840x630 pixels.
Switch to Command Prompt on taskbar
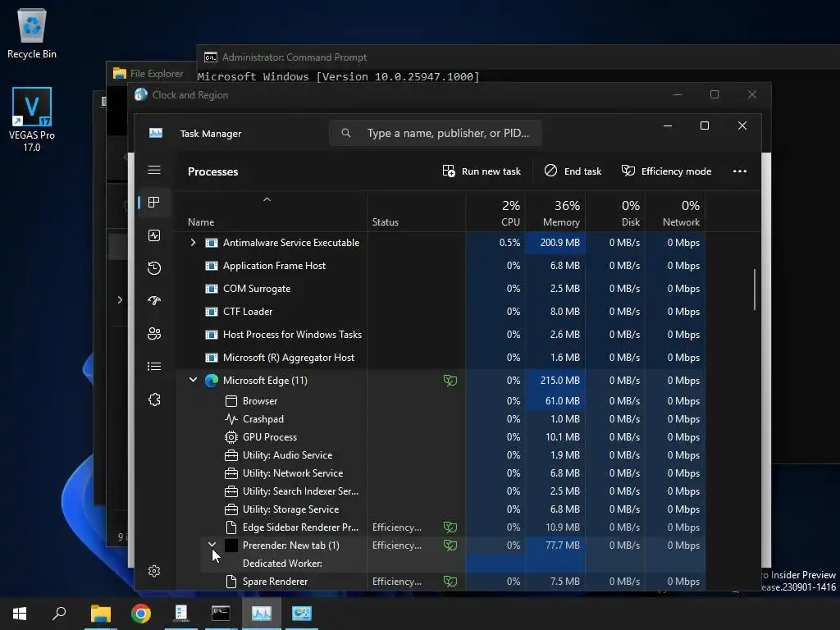pos(221,614)
